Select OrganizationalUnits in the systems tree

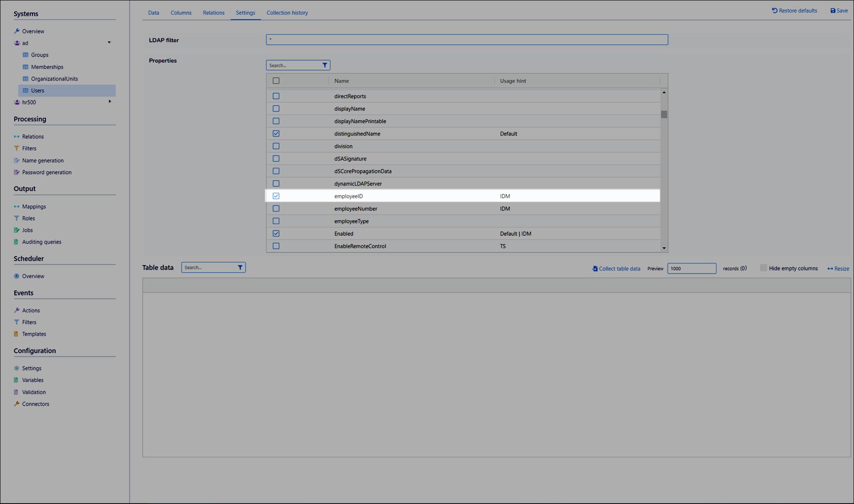coord(54,79)
